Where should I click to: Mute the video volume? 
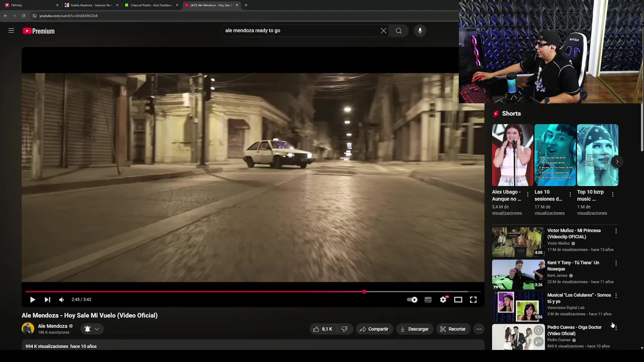click(x=61, y=300)
